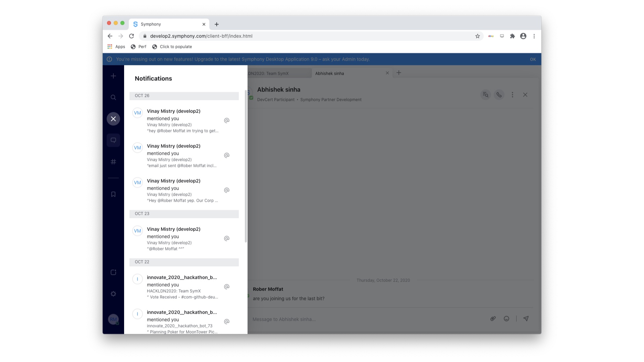644x362 pixels.
Task: Click the more options ellipsis icon in chat header
Action: pos(513,95)
